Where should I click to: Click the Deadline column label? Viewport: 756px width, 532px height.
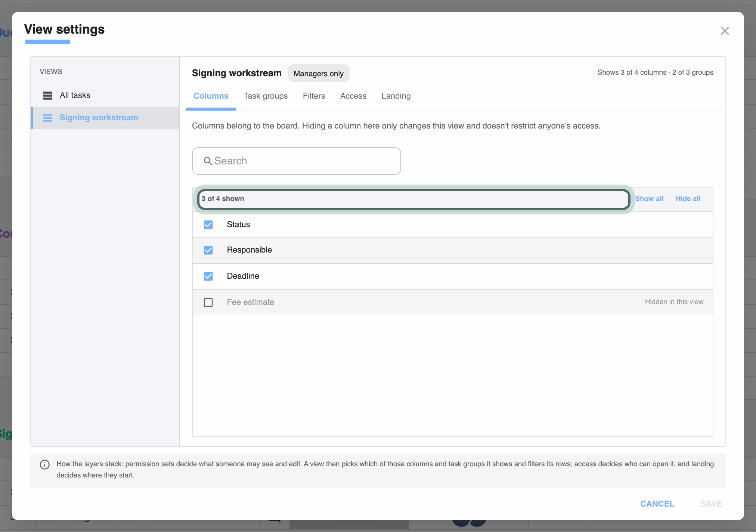243,276
